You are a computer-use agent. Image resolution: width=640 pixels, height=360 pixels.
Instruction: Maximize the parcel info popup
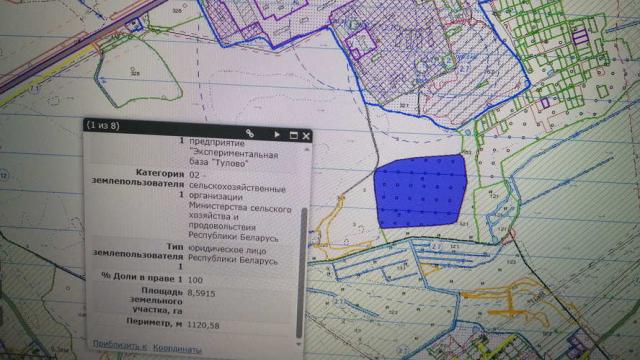[293, 135]
